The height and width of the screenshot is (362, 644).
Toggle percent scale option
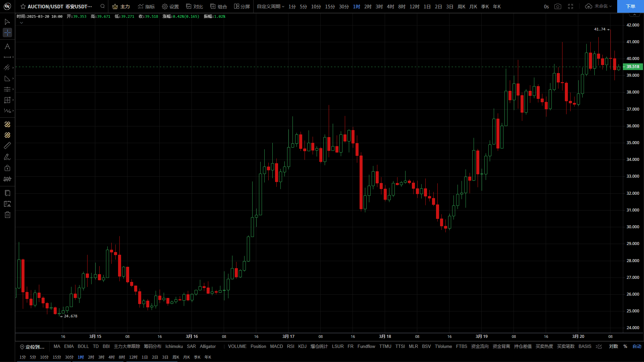point(625,346)
